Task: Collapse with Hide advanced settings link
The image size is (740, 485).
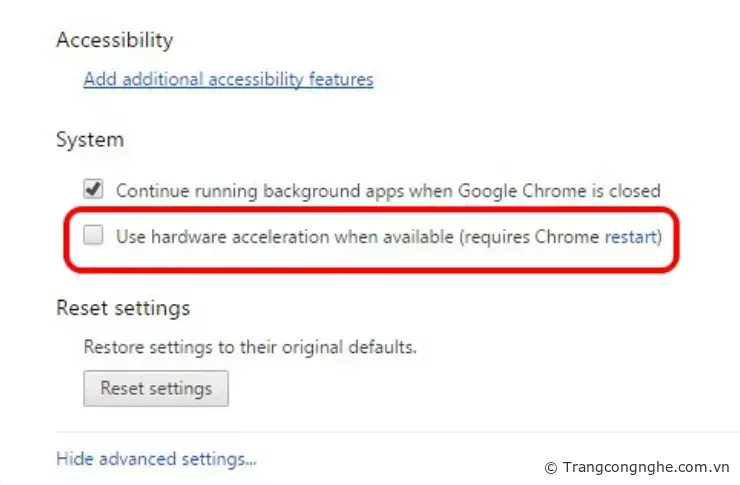Action: [156, 459]
